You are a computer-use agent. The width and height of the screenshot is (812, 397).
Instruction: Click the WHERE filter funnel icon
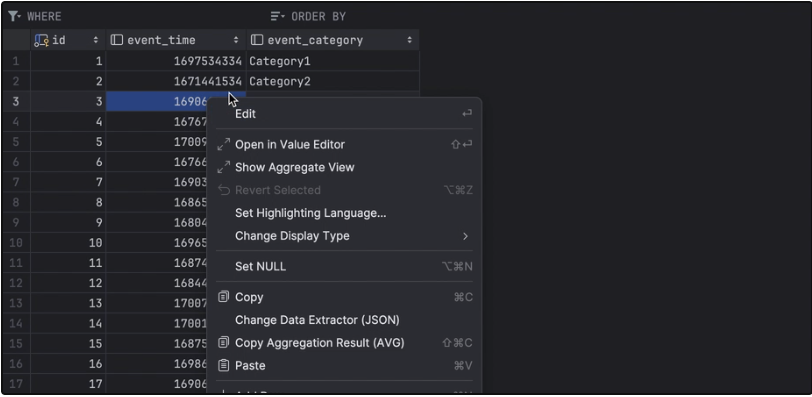point(13,17)
